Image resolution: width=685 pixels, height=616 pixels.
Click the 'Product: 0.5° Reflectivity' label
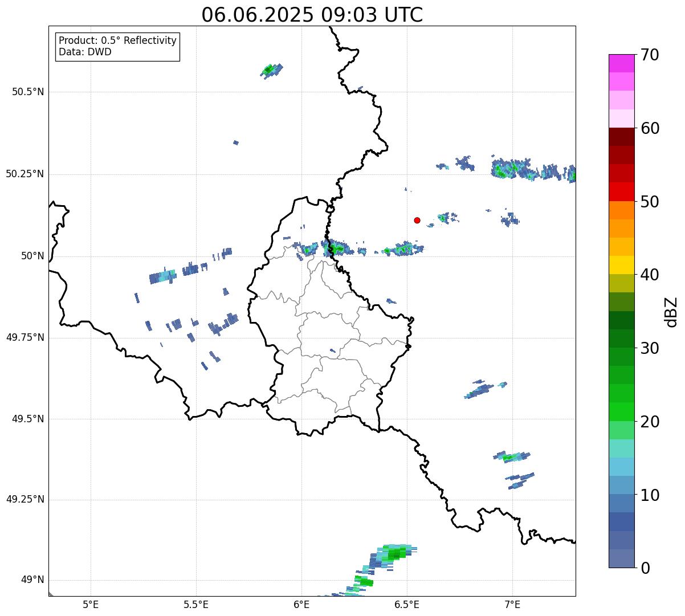pyautogui.click(x=117, y=41)
